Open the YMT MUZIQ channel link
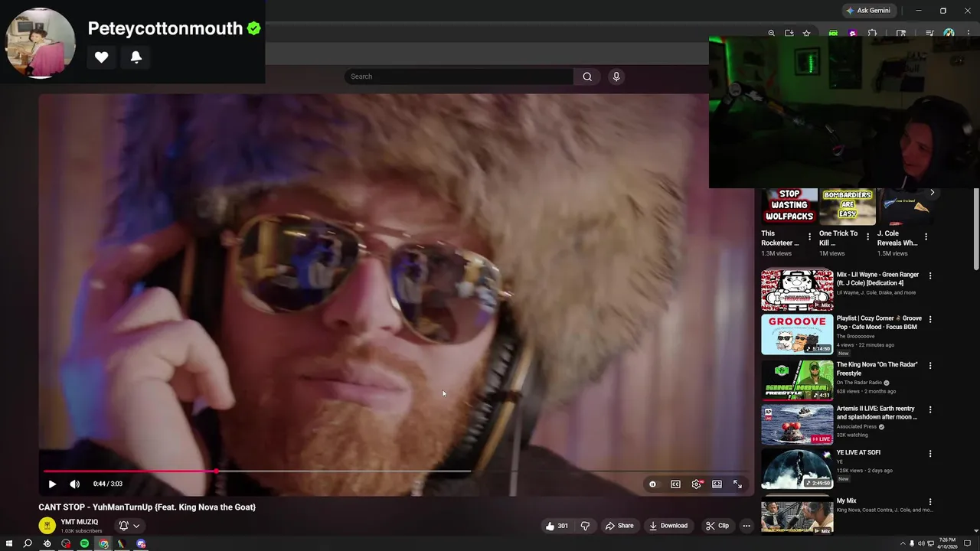Screen dimensions: 980x551 pos(80,522)
